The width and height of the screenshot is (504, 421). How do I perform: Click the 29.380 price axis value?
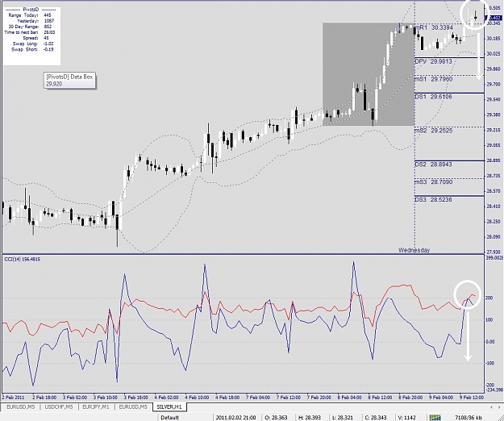[x=494, y=115]
